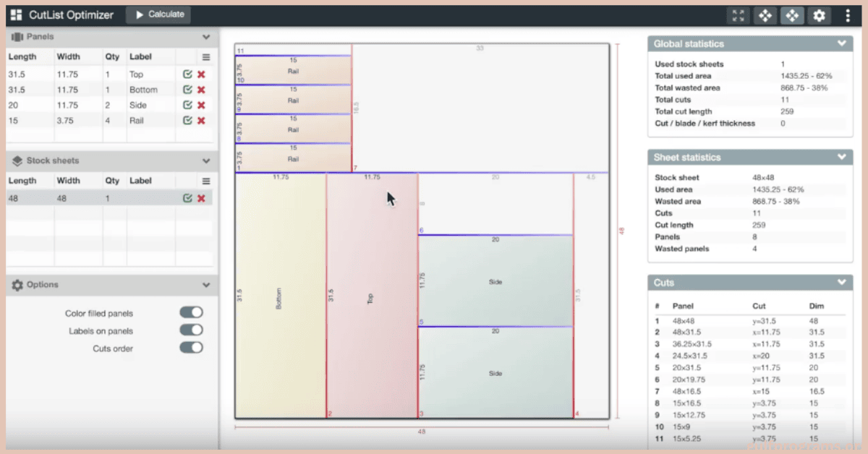Click the fullscreen icon in top bar

coord(737,15)
